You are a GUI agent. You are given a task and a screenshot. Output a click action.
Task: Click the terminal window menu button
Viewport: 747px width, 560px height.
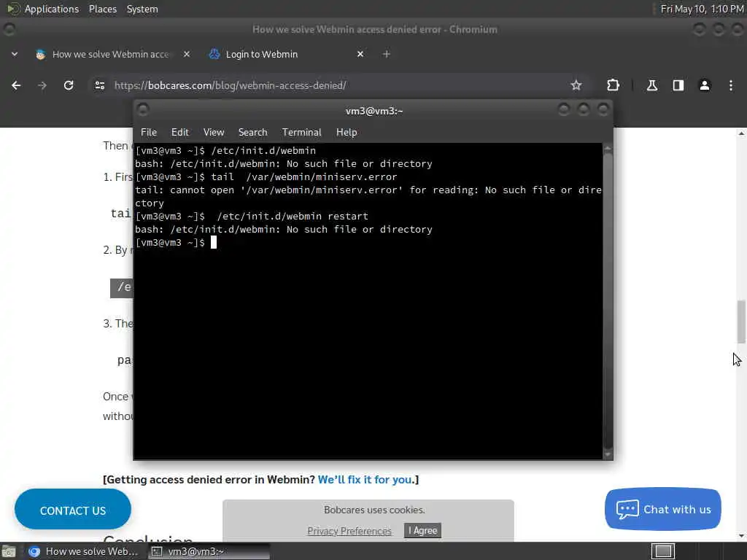[143, 110]
